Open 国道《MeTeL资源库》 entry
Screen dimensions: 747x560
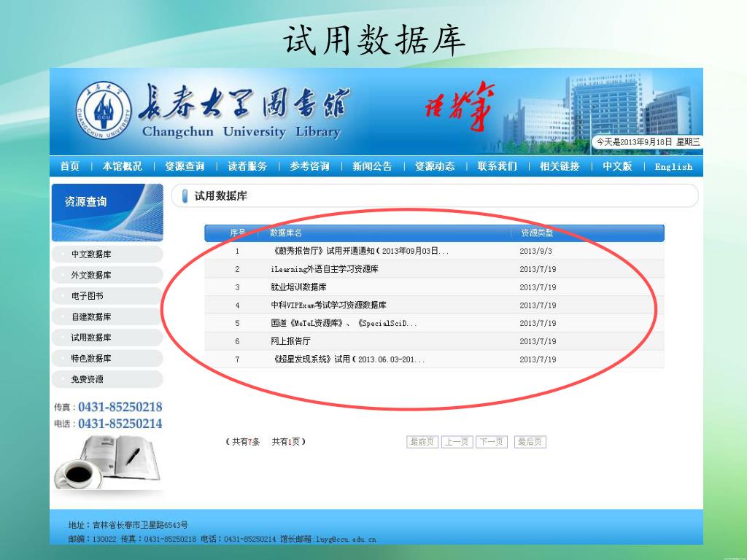click(344, 323)
